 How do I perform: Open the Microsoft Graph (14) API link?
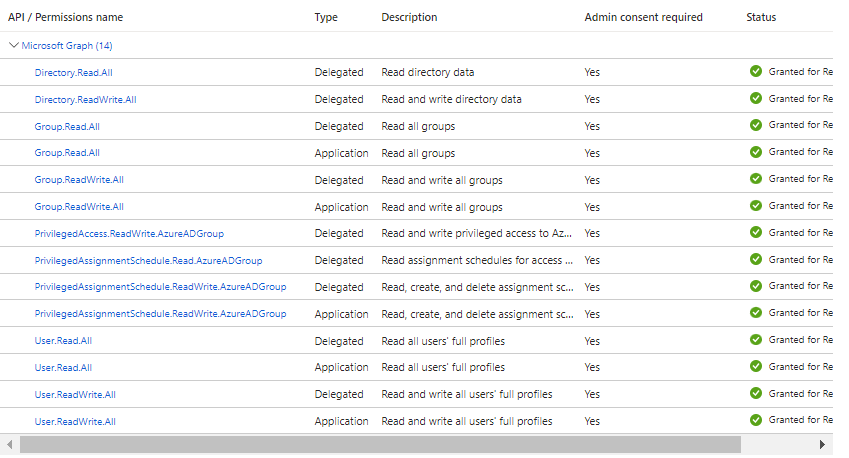pyautogui.click(x=67, y=45)
